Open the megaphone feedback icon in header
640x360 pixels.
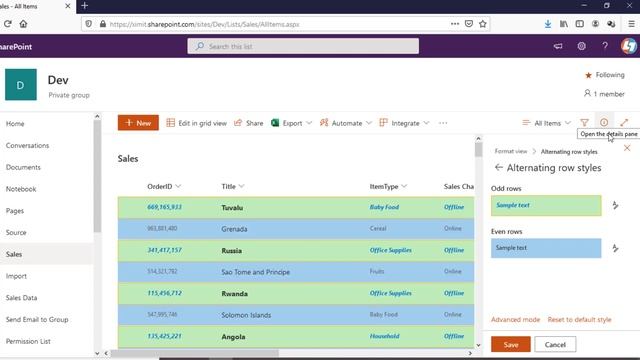[x=558, y=46]
